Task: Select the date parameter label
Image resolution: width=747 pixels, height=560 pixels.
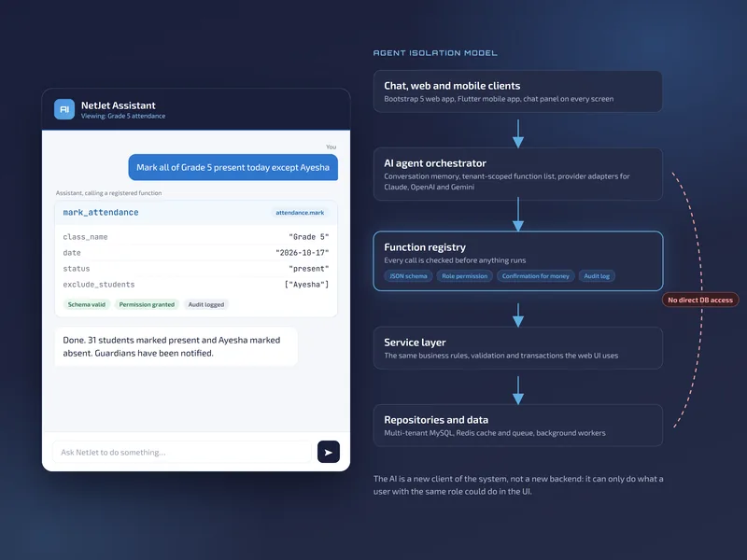Action: click(72, 253)
